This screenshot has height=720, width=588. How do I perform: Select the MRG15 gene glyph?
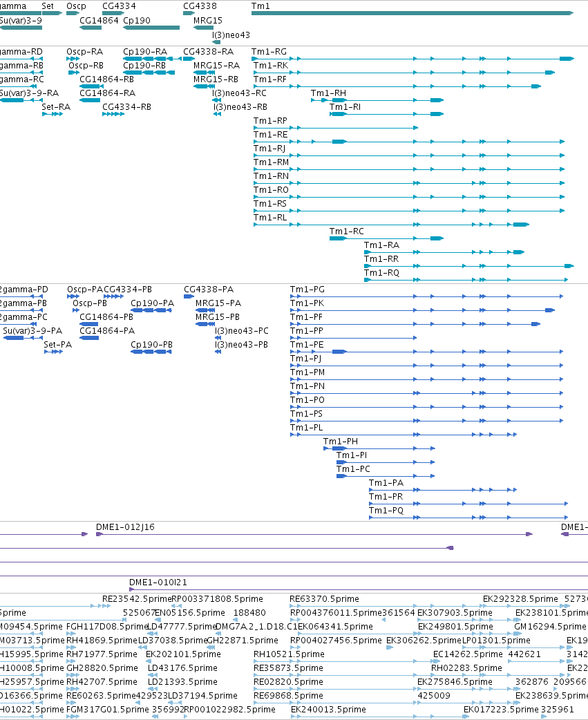203,28
